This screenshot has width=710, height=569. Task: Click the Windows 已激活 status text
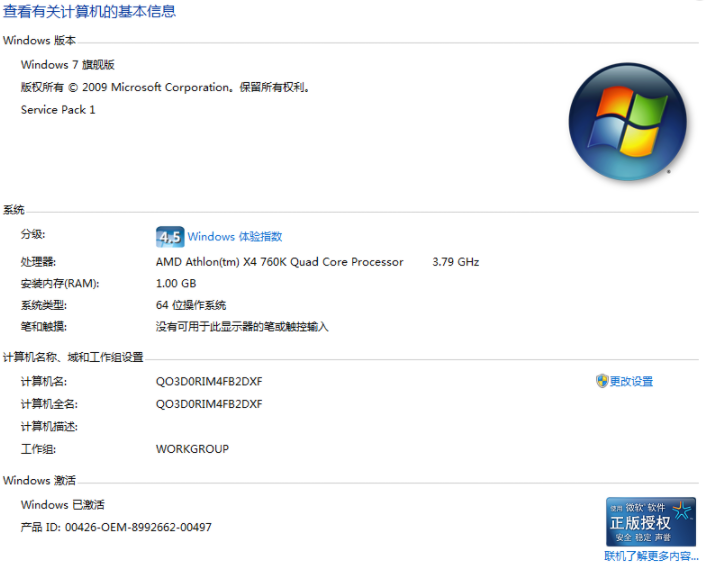pyautogui.click(x=63, y=505)
